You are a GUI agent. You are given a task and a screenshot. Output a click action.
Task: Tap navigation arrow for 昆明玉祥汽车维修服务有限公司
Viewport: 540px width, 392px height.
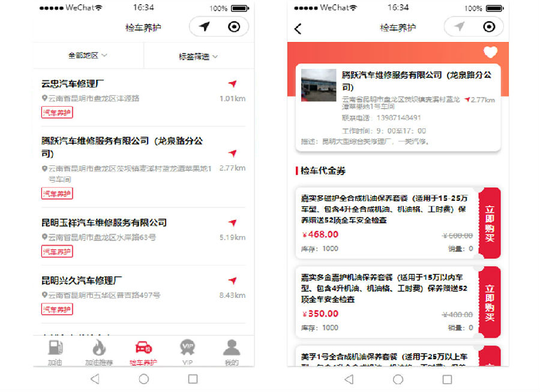(232, 223)
